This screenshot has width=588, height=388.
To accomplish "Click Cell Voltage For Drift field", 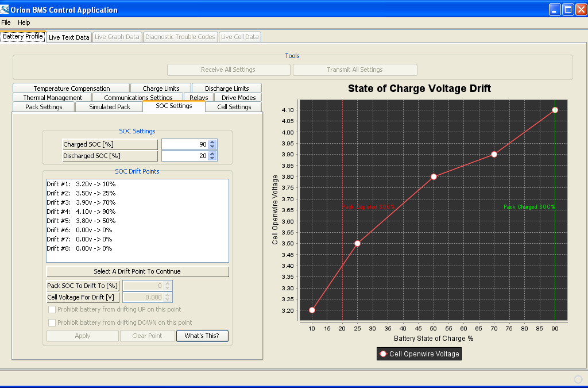I will click(144, 297).
